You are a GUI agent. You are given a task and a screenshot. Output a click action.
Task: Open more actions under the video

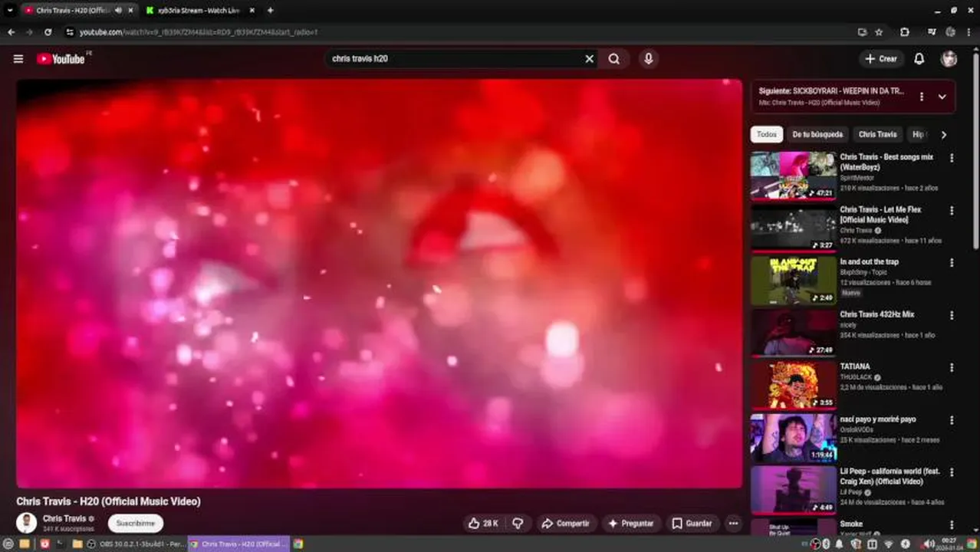coord(733,524)
